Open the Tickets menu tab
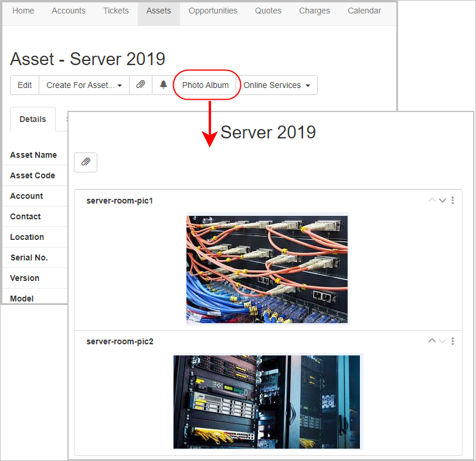476x461 pixels. (x=116, y=11)
